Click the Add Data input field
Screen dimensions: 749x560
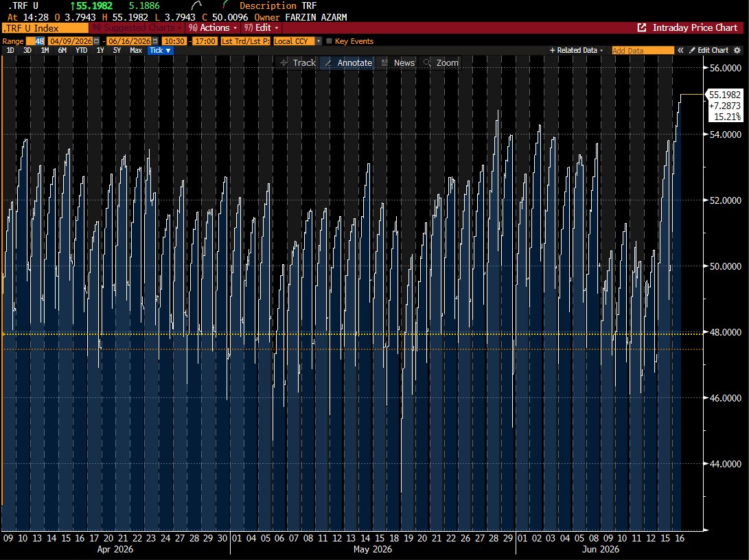pyautogui.click(x=643, y=50)
